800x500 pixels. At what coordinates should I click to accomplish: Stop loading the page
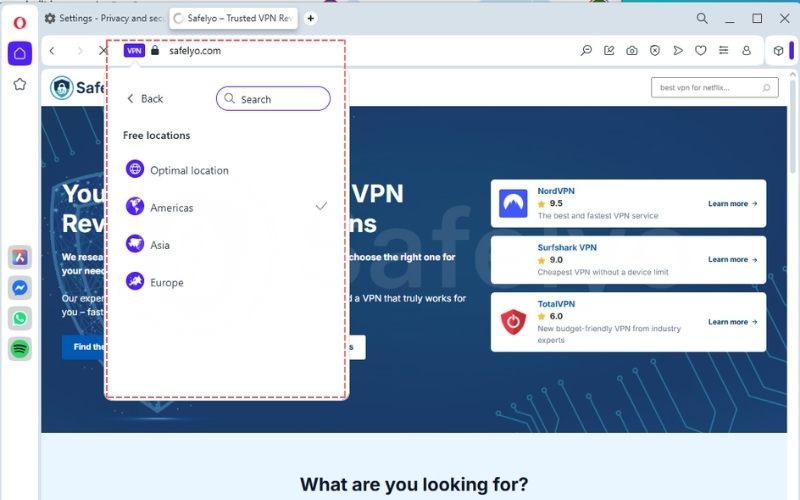click(x=103, y=51)
